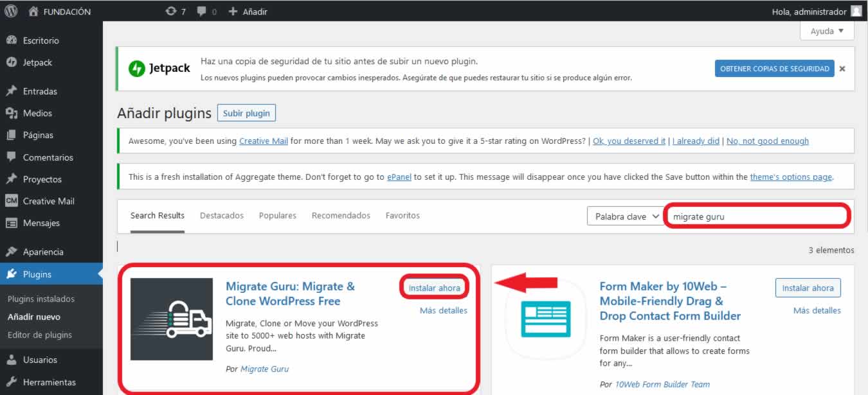Click the administrator avatar in top bar
The image size is (868, 395).
coord(856,12)
